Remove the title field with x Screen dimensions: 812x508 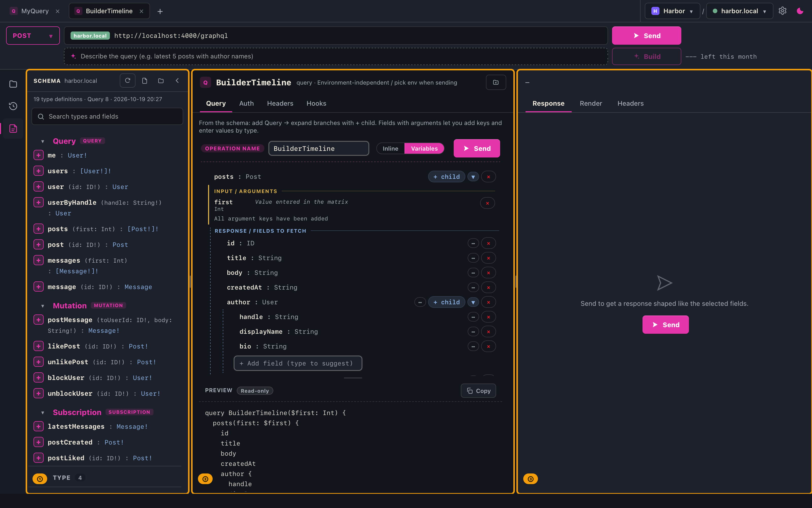pyautogui.click(x=488, y=258)
